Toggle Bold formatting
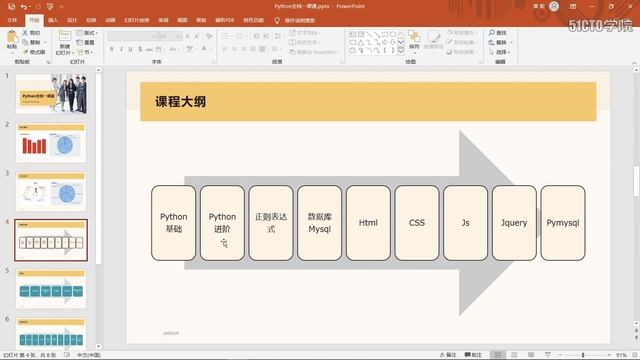Viewport: 640px width, 360px height. point(112,49)
